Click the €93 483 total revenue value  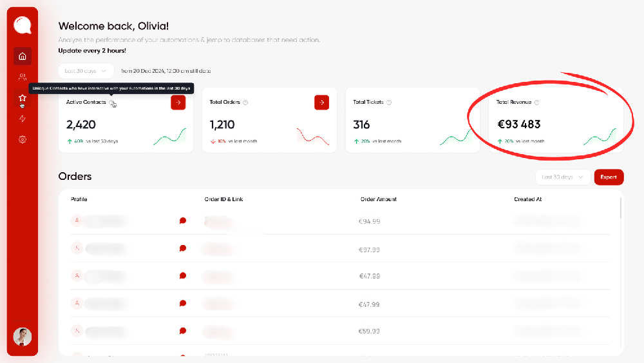point(518,124)
